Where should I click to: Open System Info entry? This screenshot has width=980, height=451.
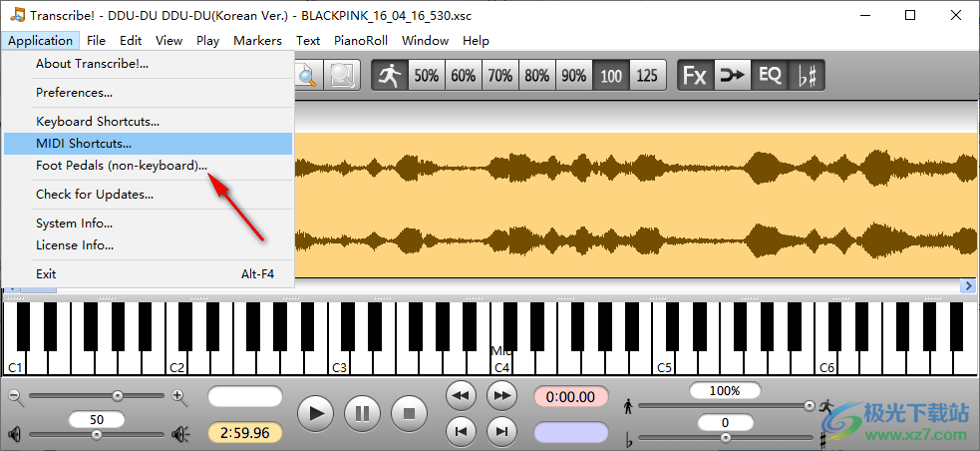pyautogui.click(x=149, y=224)
